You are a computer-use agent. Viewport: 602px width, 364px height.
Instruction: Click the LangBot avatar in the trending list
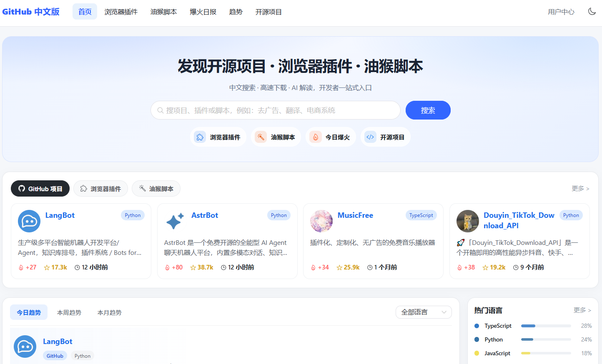click(25, 347)
